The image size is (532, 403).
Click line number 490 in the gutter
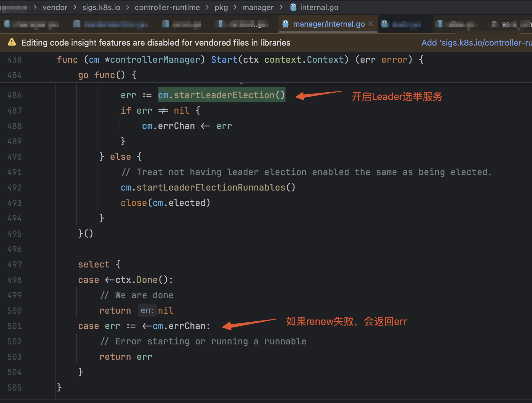pyautogui.click(x=14, y=157)
